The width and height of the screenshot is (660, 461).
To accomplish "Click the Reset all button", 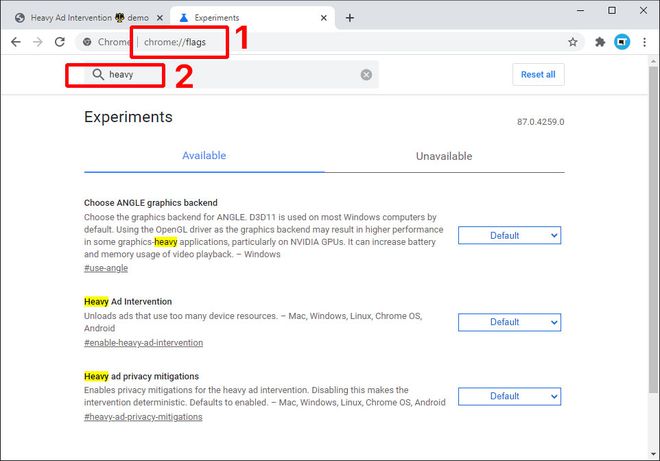I will (x=538, y=75).
